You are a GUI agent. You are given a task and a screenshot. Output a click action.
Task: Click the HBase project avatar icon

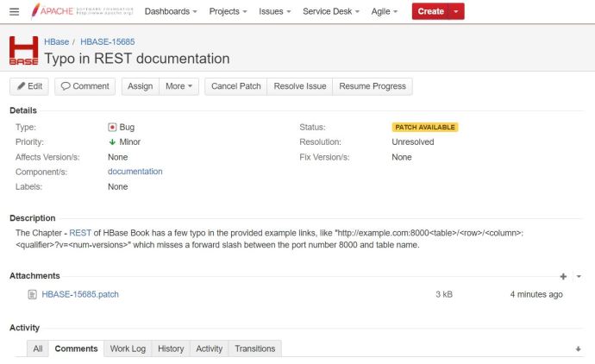23,51
